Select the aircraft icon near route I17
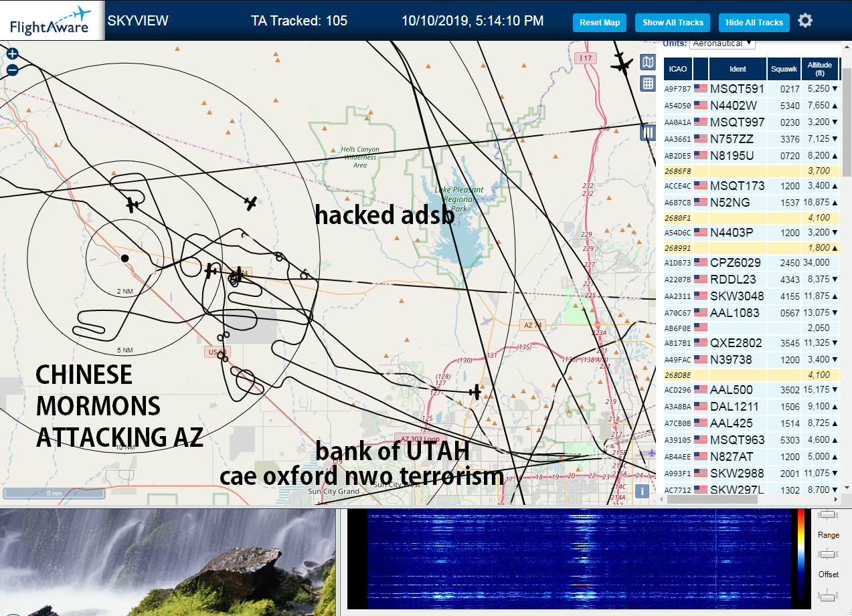852x616 pixels. point(622,65)
